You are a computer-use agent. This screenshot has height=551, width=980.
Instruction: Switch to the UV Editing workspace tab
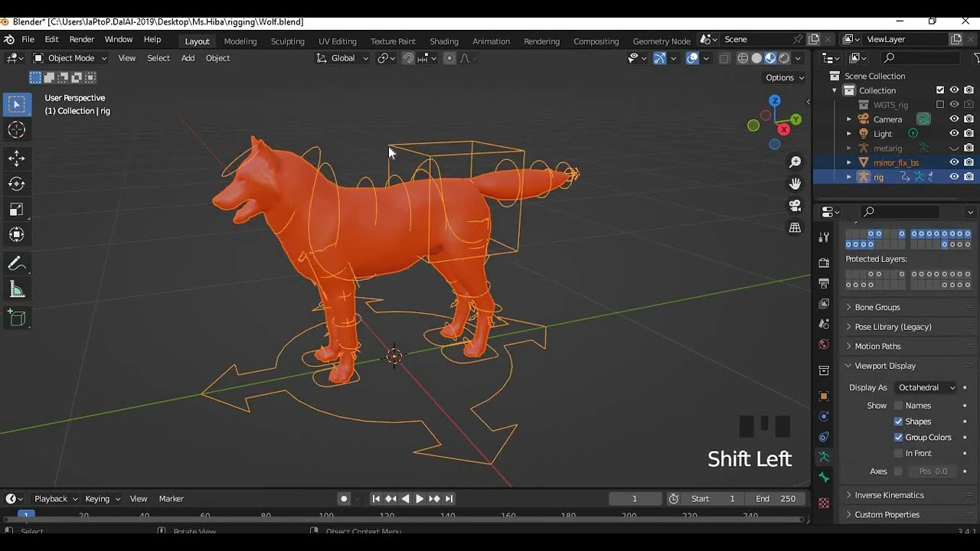tap(338, 41)
